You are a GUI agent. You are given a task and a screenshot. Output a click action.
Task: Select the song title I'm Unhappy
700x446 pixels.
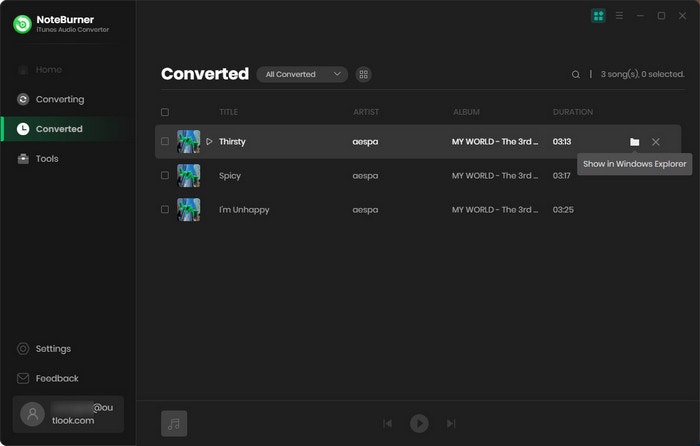pyautogui.click(x=244, y=210)
